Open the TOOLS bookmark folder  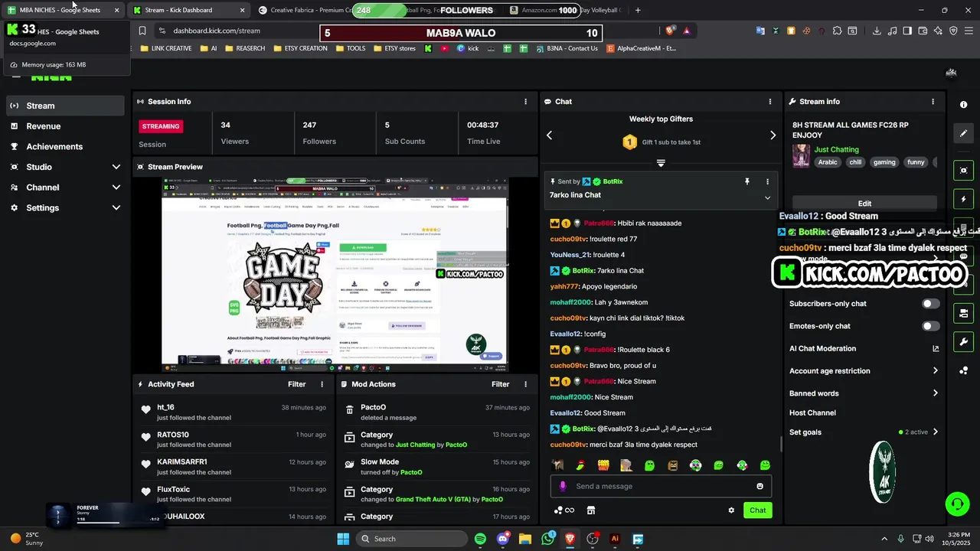point(351,48)
